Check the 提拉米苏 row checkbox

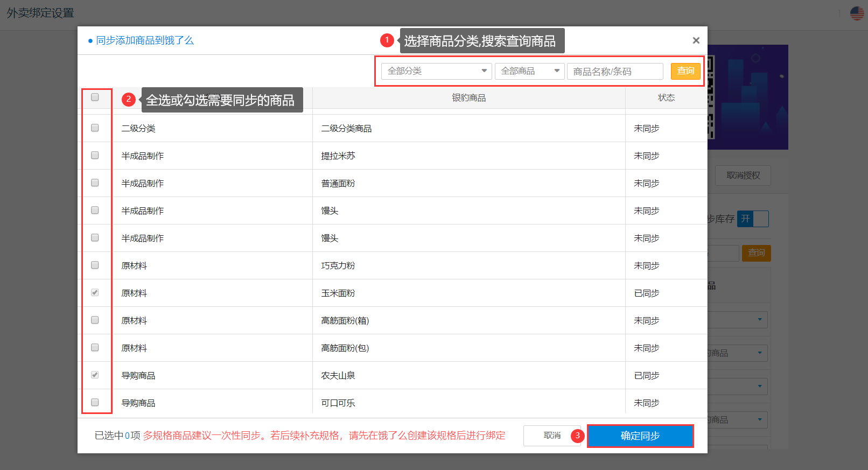[95, 156]
